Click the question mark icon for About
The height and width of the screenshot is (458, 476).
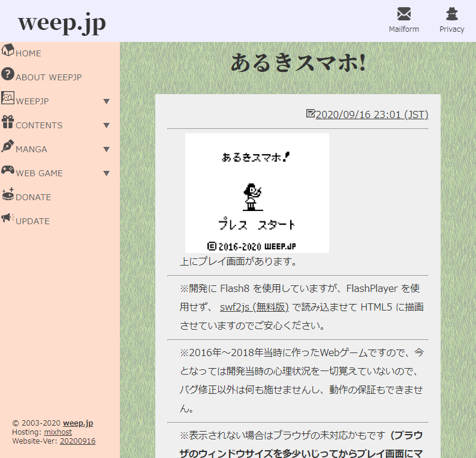pyautogui.click(x=8, y=74)
